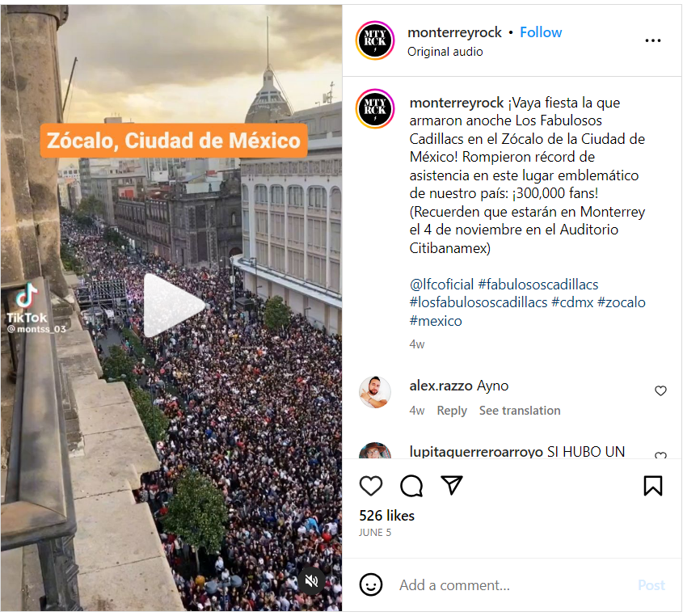The width and height of the screenshot is (683, 616).
Task: See translation of alex.razzo's comment
Action: coord(520,411)
